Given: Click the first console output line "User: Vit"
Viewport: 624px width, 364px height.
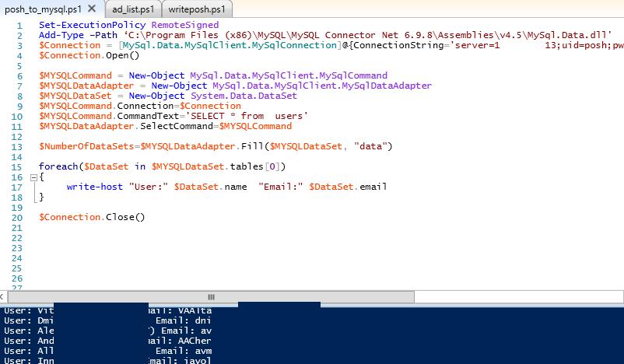Looking at the screenshot, I should tap(26, 310).
